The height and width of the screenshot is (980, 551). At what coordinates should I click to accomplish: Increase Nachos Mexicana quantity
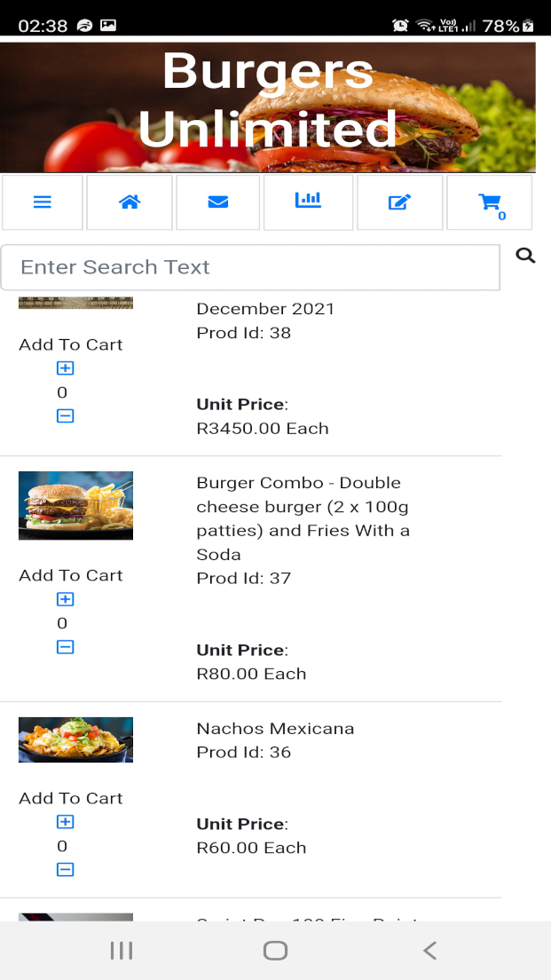[x=65, y=822]
